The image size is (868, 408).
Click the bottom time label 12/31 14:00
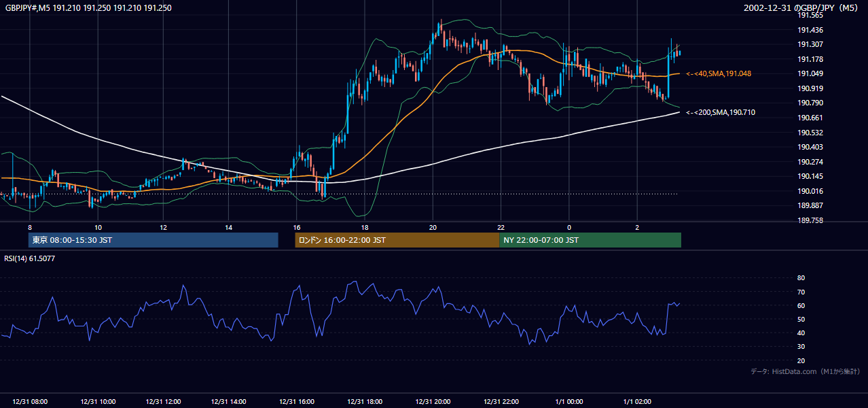pos(229,402)
